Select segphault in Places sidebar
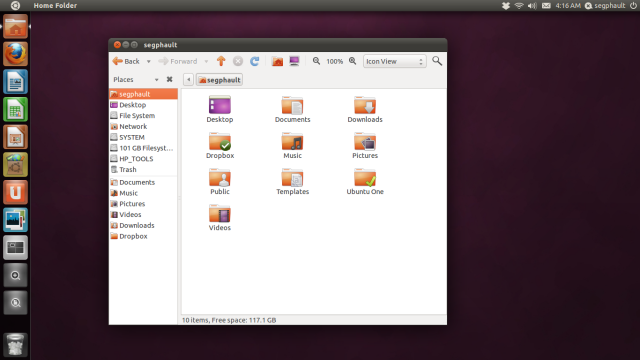640x360 pixels. coord(143,94)
